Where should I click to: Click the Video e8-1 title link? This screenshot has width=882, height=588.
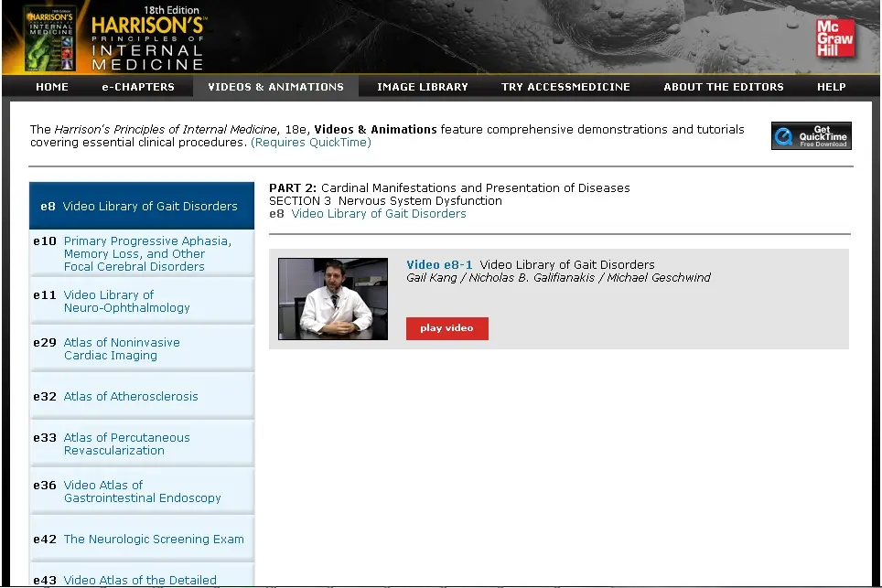pos(439,265)
